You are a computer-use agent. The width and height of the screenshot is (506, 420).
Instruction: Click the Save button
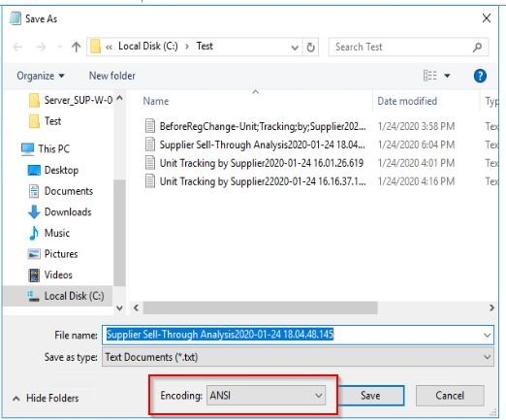370,396
